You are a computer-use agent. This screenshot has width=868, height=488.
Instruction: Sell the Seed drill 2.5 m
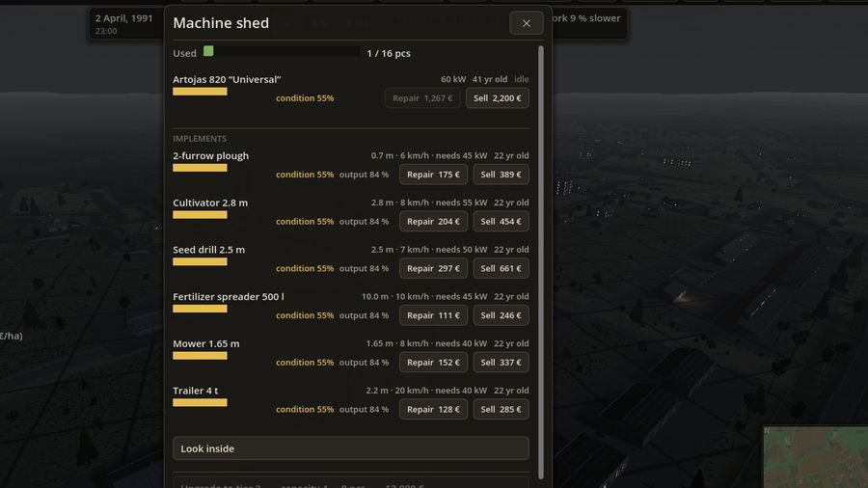(x=501, y=268)
